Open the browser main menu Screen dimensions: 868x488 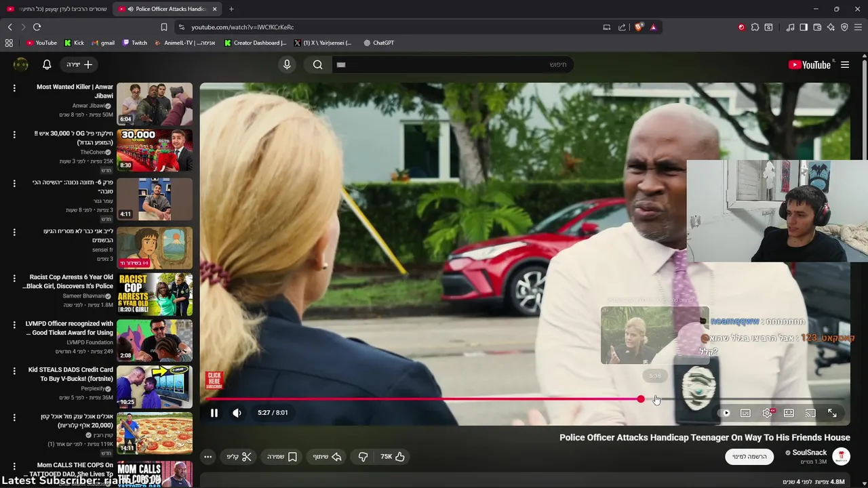coord(859,27)
